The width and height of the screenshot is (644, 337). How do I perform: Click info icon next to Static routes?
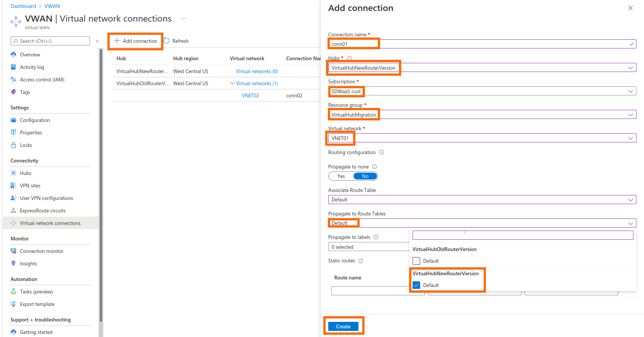point(361,261)
